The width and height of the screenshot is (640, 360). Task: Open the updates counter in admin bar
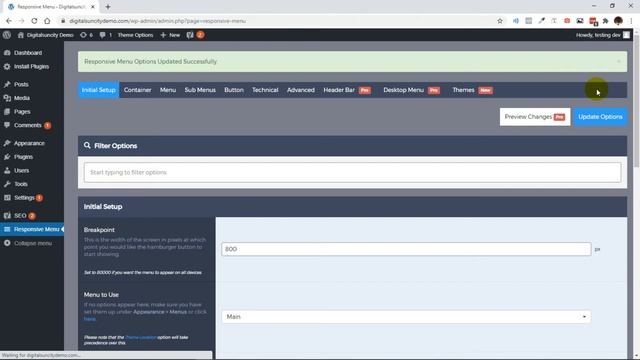(86, 35)
